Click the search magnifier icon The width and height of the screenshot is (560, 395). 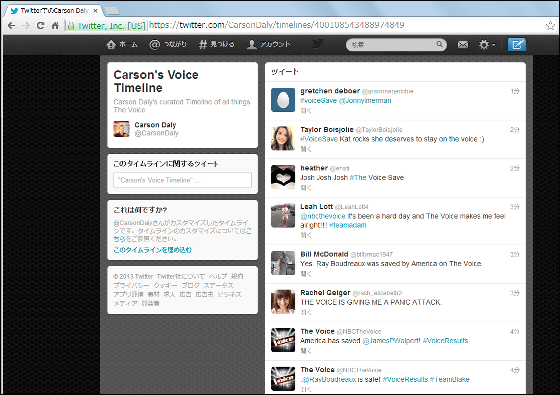tap(439, 44)
